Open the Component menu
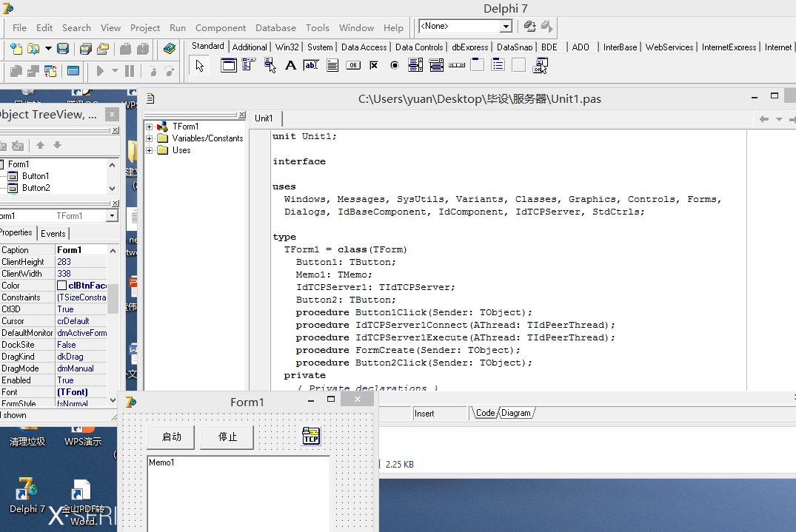This screenshot has width=796, height=532. tap(221, 28)
